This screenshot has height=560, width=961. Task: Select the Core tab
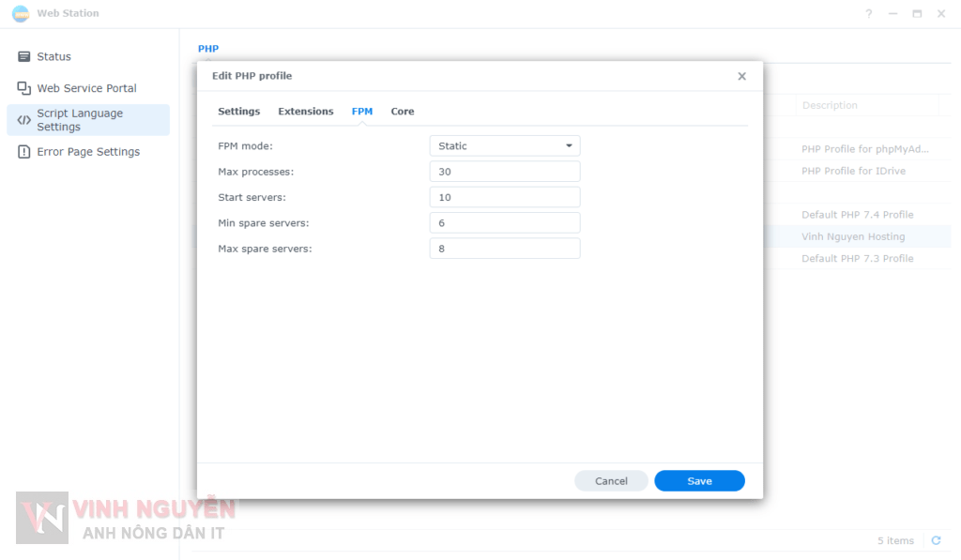pyautogui.click(x=403, y=112)
